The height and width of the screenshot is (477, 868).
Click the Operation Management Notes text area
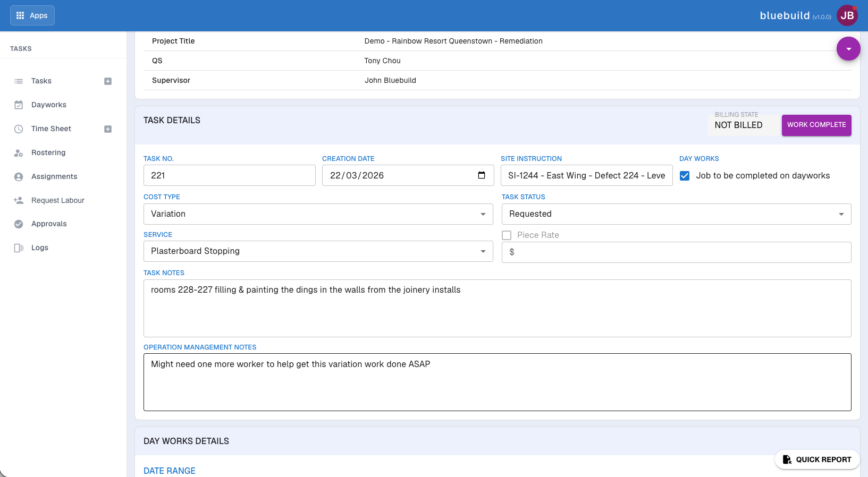(498, 382)
